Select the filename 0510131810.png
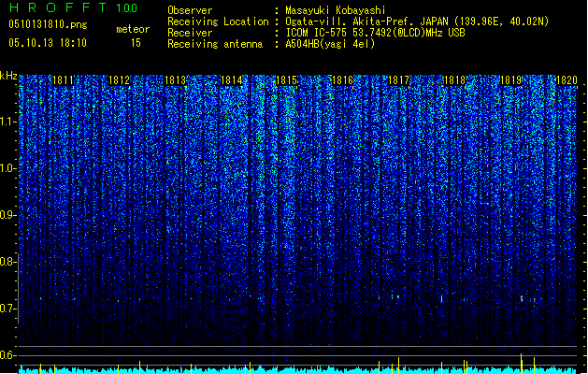Screen dimensions: 588x374 pos(48,24)
